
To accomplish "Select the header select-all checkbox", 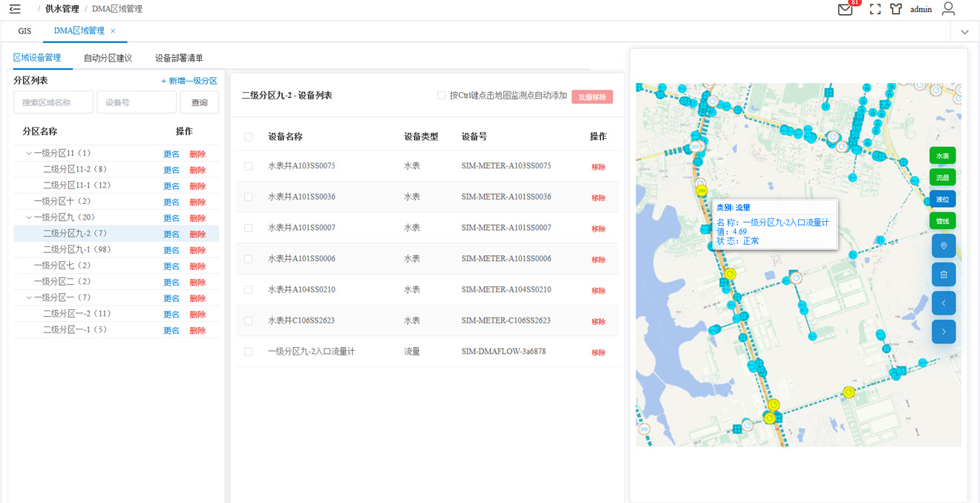I will pos(249,137).
